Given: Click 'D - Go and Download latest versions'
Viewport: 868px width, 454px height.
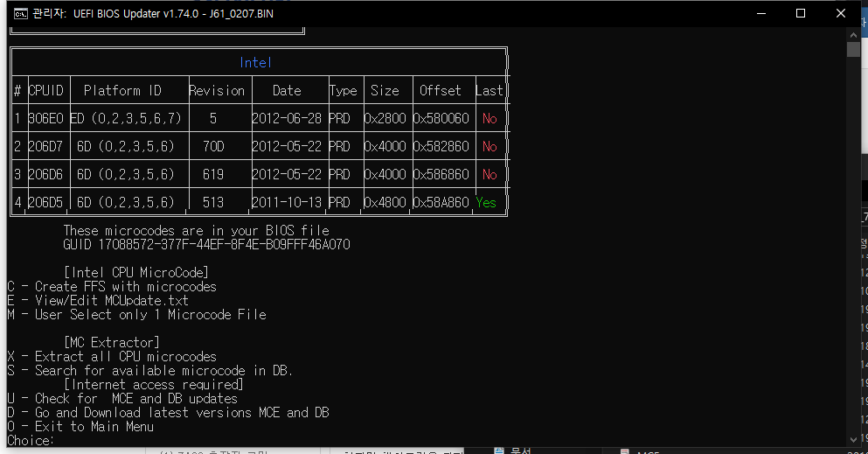Looking at the screenshot, I should [169, 413].
